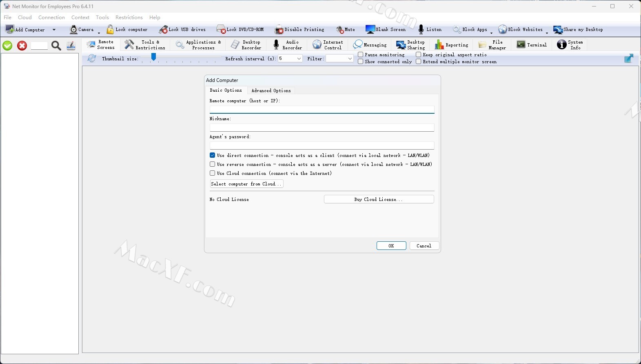
Task: Open the Filter dropdown
Action: (x=350, y=59)
